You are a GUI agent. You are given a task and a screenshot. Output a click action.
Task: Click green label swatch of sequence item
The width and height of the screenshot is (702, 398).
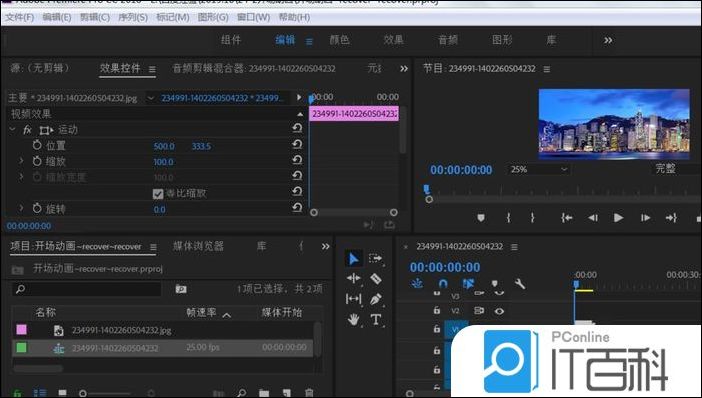(21, 347)
